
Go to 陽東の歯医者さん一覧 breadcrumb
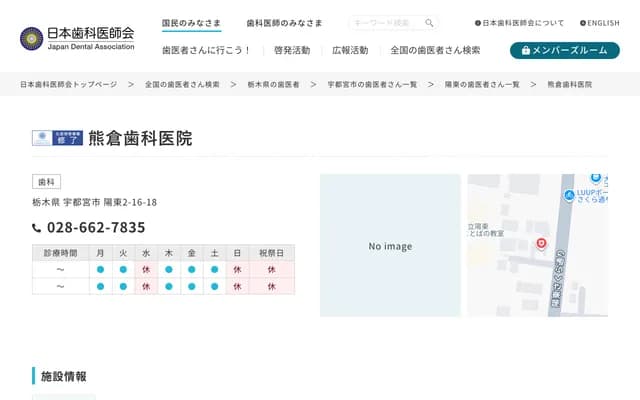(482, 84)
